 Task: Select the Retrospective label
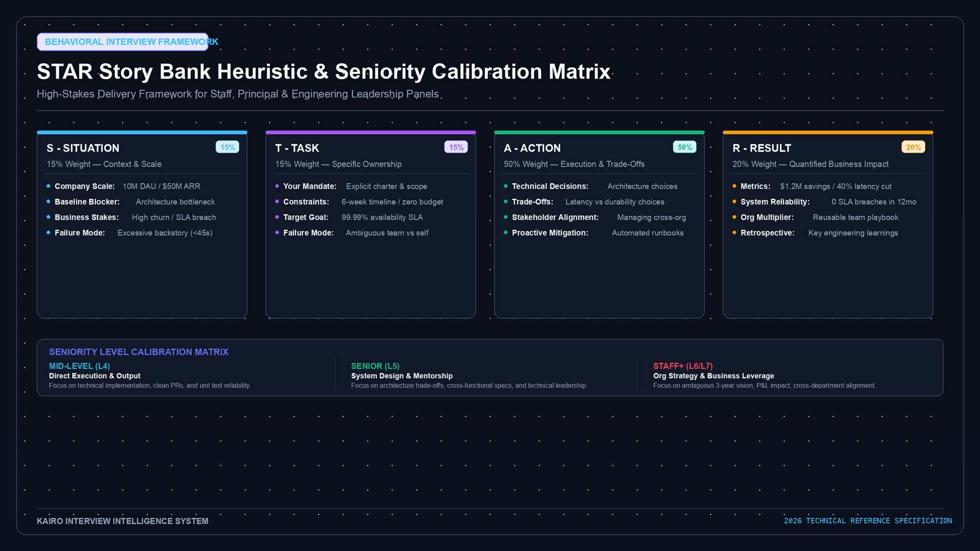pos(768,233)
